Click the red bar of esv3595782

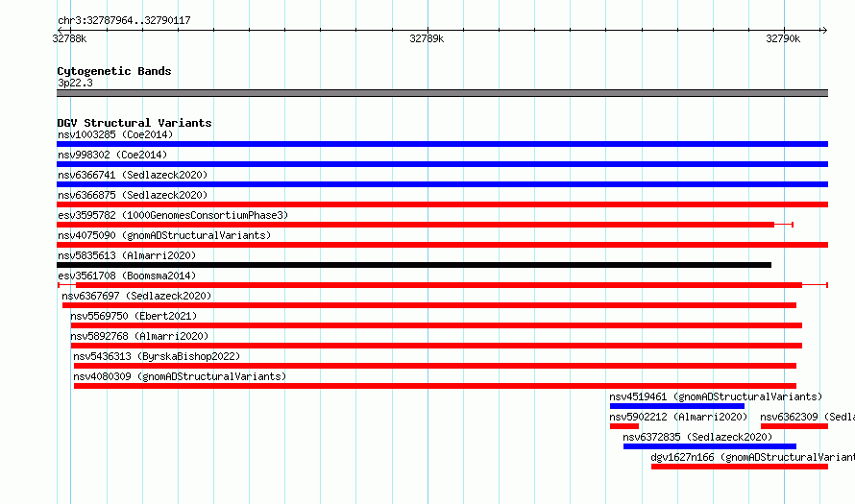click(416, 225)
